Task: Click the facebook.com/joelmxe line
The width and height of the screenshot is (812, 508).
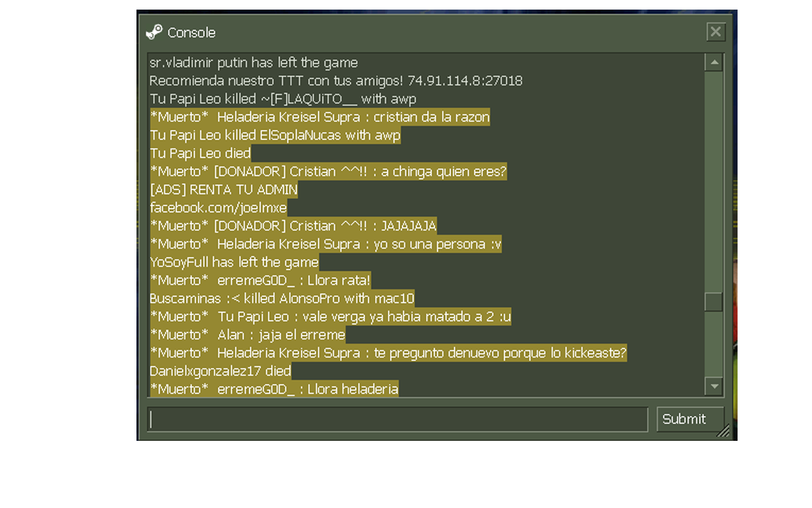Action: pos(218,208)
